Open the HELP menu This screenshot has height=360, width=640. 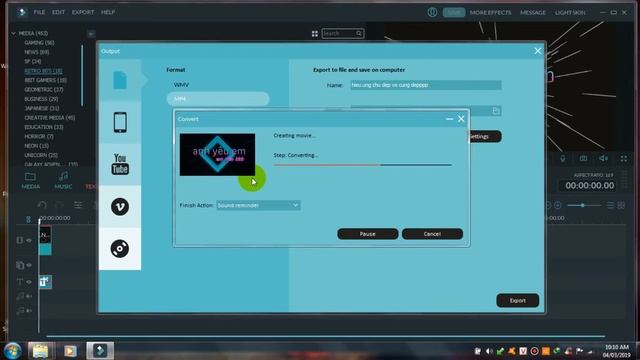[x=108, y=12]
